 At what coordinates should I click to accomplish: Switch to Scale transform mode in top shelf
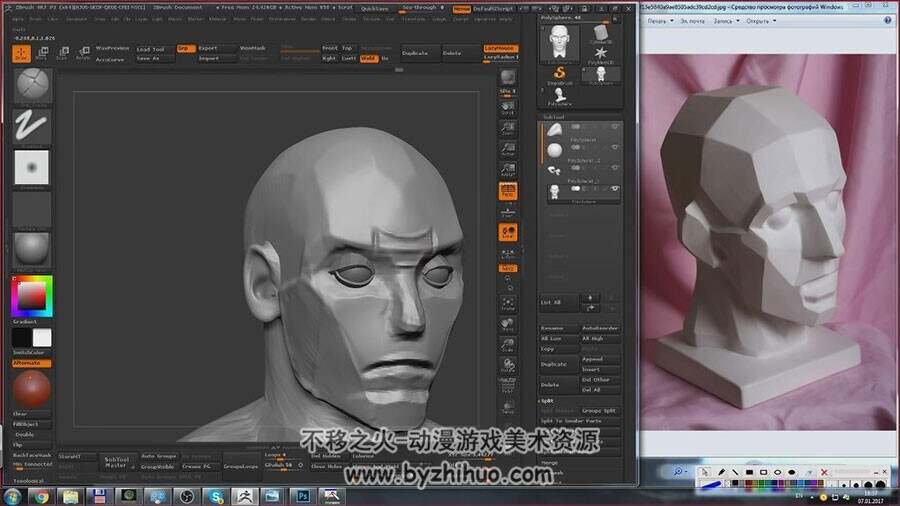point(63,53)
